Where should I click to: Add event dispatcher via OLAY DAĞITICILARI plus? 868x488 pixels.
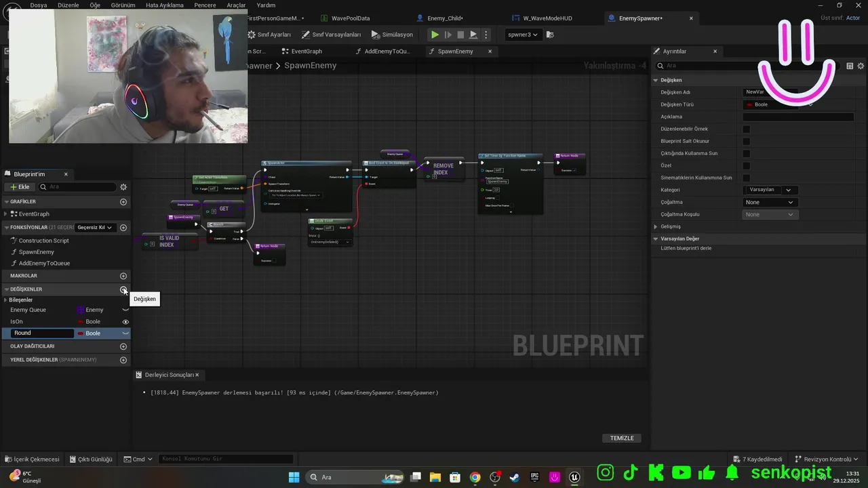pyautogui.click(x=123, y=346)
